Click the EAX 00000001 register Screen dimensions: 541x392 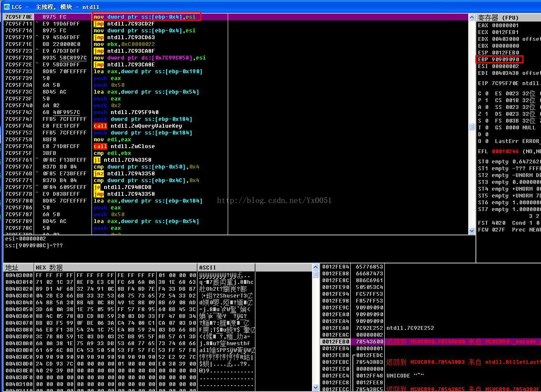498,25
